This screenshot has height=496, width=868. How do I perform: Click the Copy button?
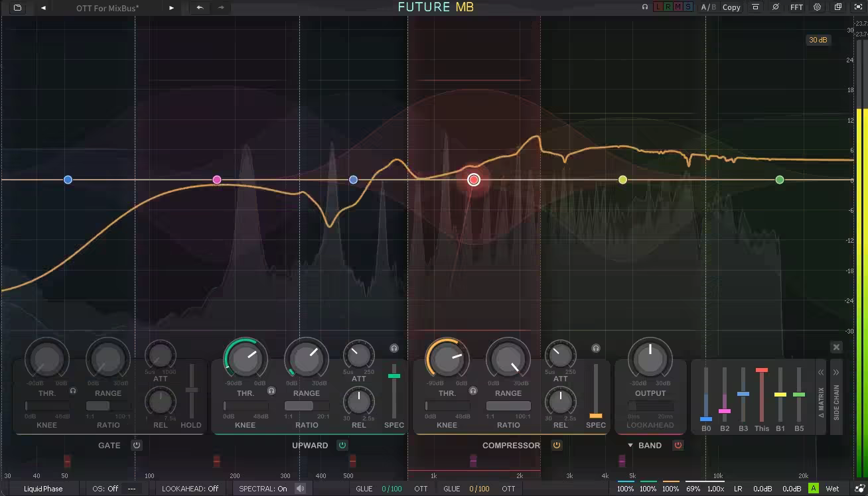(731, 7)
